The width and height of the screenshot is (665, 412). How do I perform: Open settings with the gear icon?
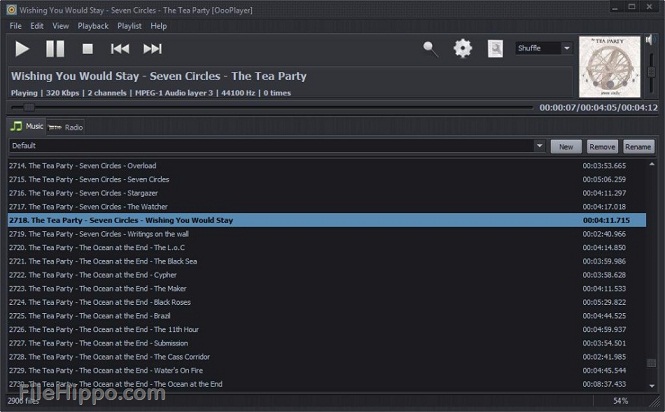coord(463,48)
